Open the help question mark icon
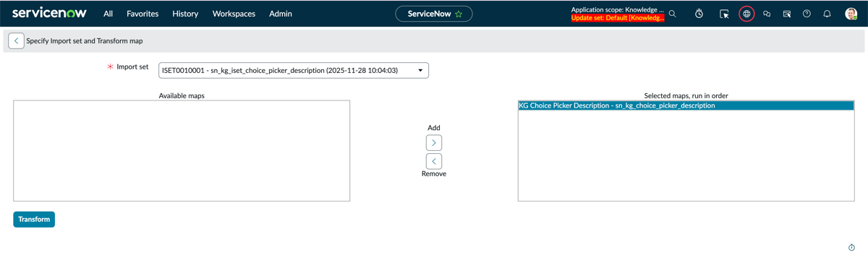The height and width of the screenshot is (260, 868). pos(807,14)
